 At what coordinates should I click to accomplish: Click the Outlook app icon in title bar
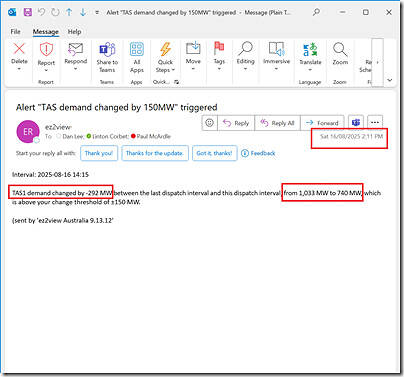click(12, 12)
